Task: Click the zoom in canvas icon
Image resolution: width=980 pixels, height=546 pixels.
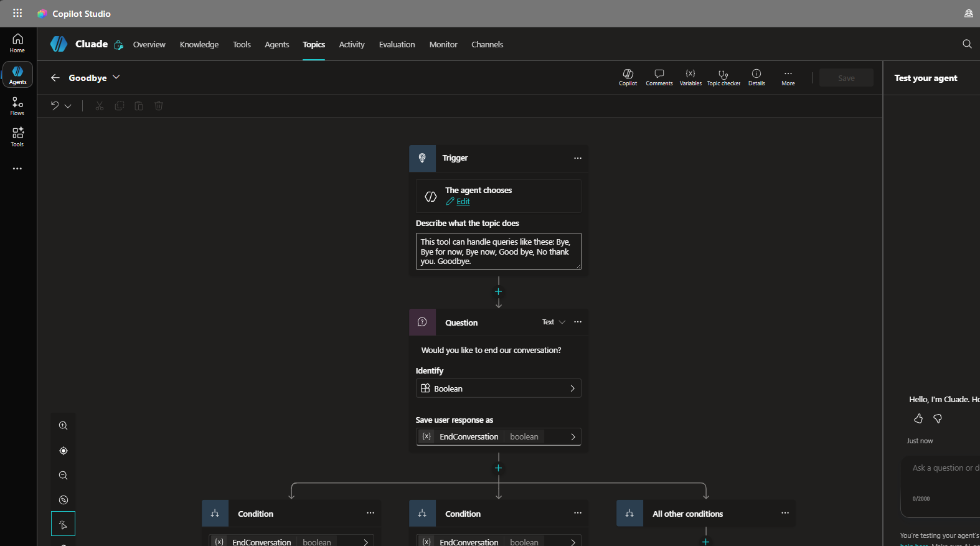Action: click(x=63, y=426)
